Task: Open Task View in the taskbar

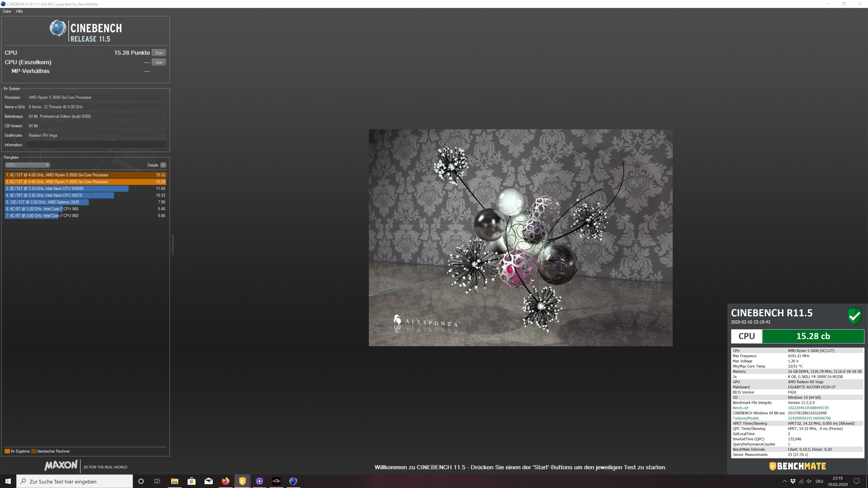Action: [157, 481]
